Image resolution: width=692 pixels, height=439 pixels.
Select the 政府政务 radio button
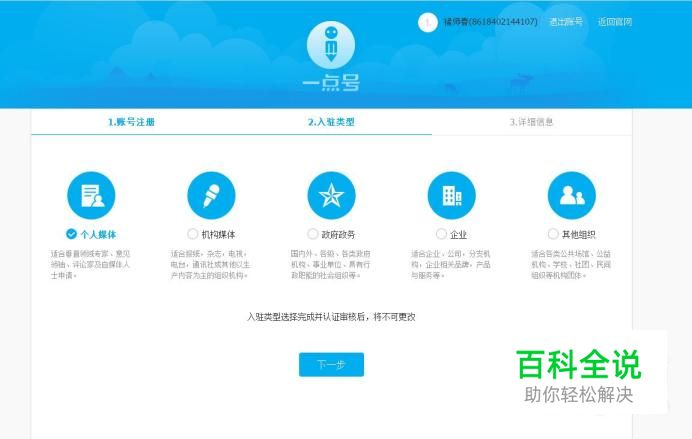pos(312,234)
